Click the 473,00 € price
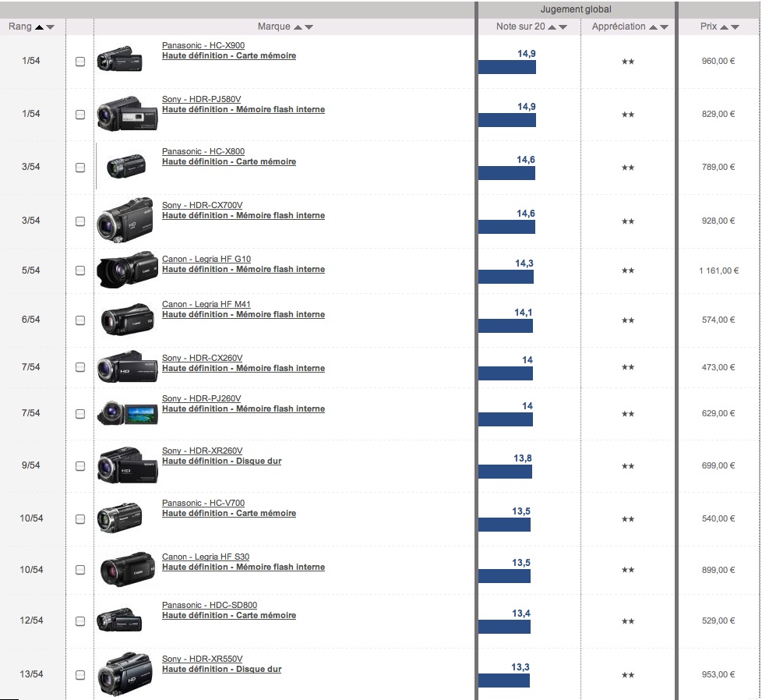The height and width of the screenshot is (700, 762). 718,367
